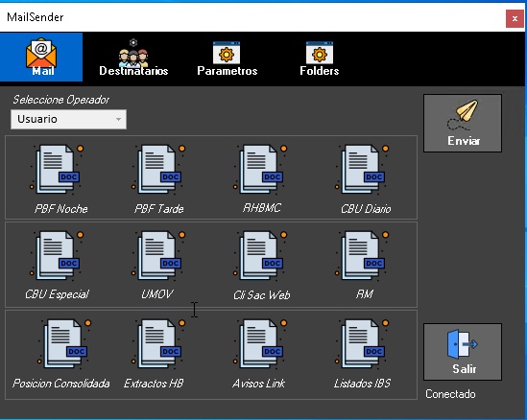The width and height of the screenshot is (527, 420).
Task: Pick the CBU Diario document icon
Action: click(362, 169)
